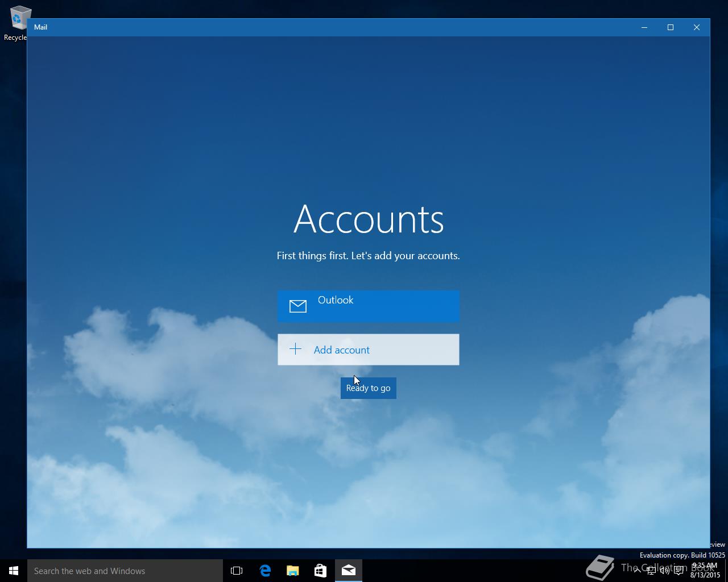
Task: Open the Action Center notifications icon
Action: pos(679,571)
